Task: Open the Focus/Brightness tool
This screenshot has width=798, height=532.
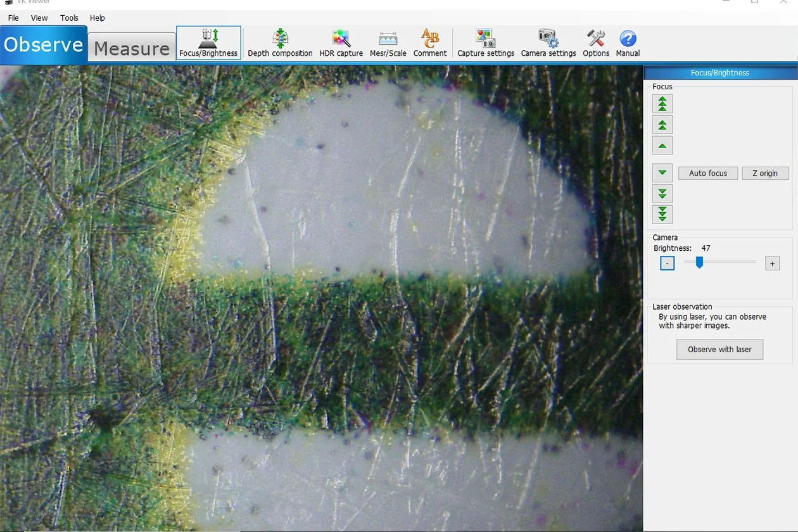Action: tap(208, 43)
